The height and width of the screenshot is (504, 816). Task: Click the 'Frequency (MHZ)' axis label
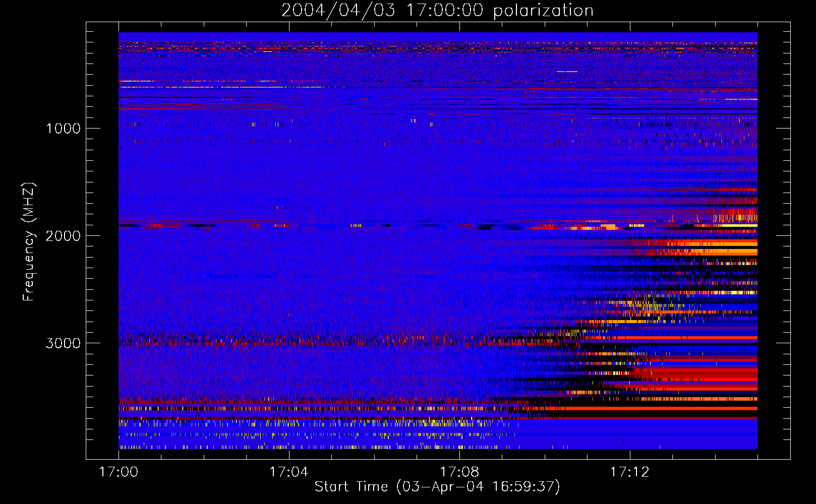point(29,242)
